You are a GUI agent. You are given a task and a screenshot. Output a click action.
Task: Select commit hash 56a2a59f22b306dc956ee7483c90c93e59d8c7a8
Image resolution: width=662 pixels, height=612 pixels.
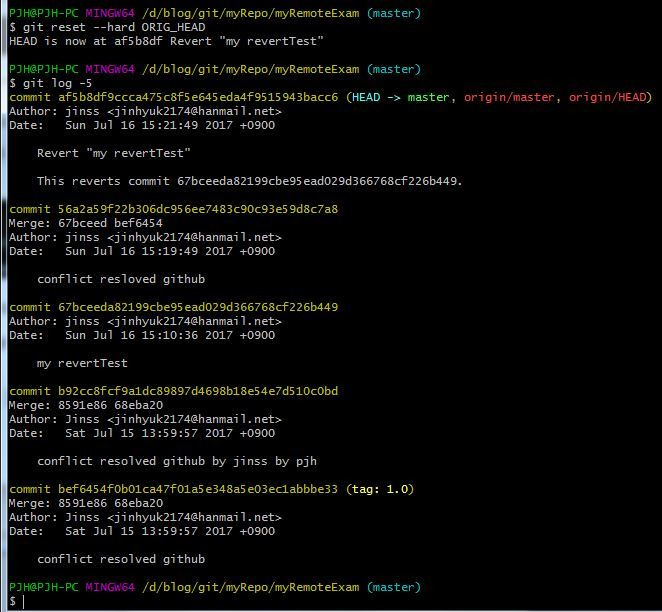[x=198, y=209]
